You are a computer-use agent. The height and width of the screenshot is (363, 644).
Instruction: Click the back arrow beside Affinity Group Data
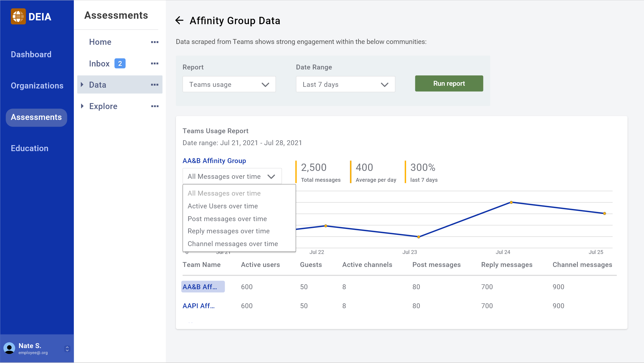click(179, 20)
